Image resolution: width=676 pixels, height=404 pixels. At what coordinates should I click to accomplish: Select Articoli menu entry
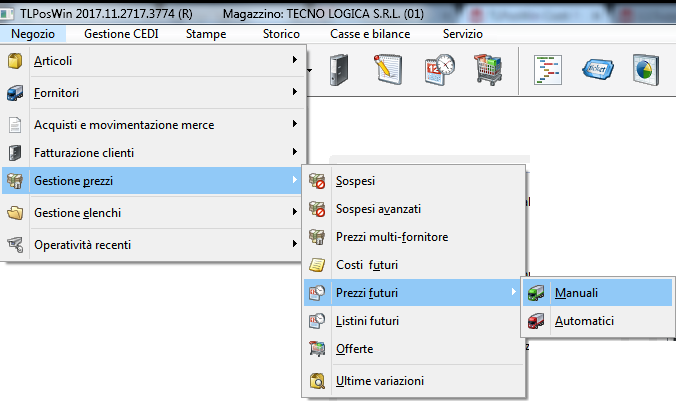click(x=153, y=61)
